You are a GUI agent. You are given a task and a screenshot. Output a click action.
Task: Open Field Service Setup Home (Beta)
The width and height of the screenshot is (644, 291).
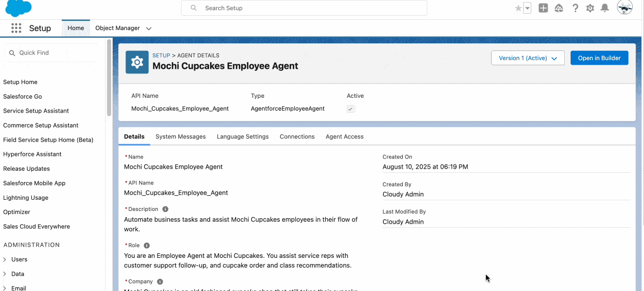click(48, 140)
